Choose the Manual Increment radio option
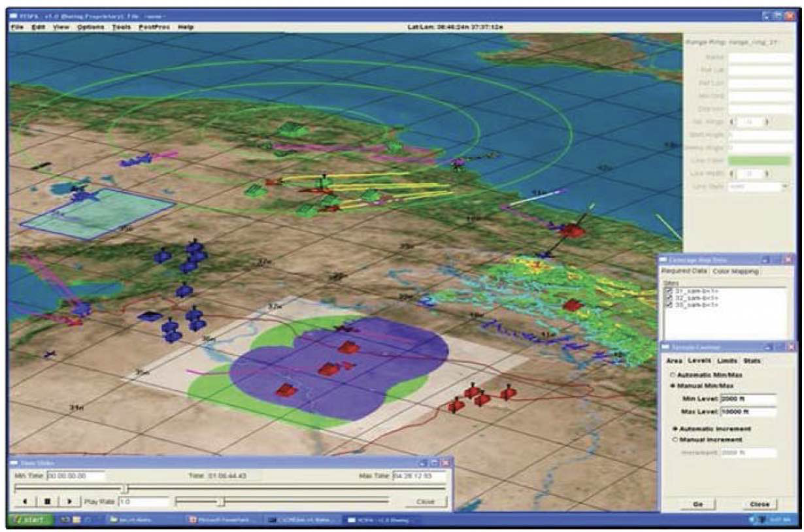Viewport: 804px width, 532px height. (x=673, y=440)
